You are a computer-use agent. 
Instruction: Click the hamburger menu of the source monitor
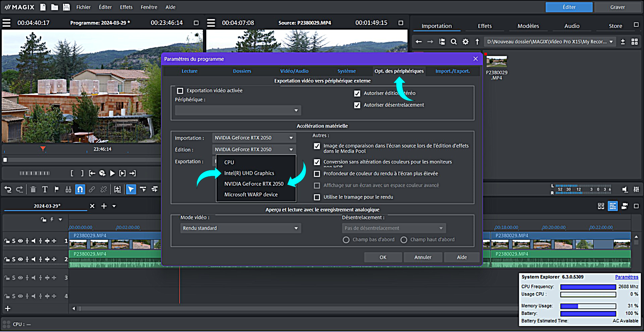211,23
